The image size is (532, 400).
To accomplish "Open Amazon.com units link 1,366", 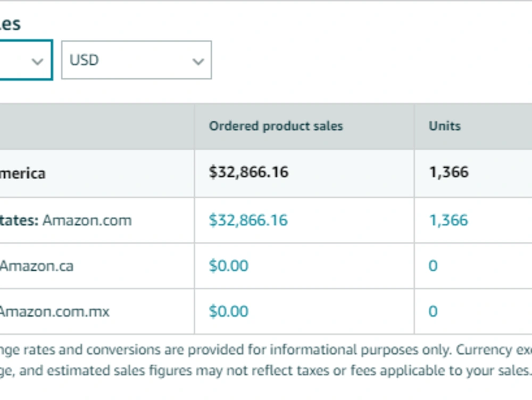I will (449, 220).
